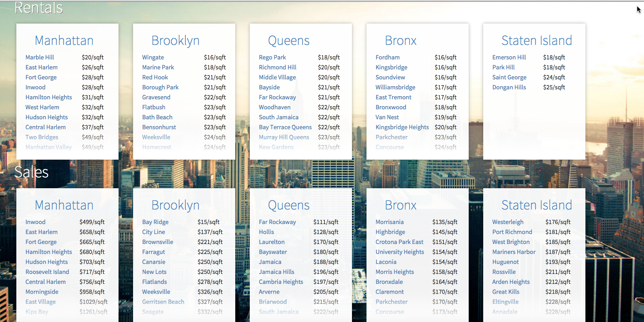Open Kingsbridge Heights link
Image resolution: width=644 pixels, height=322 pixels.
tap(402, 127)
